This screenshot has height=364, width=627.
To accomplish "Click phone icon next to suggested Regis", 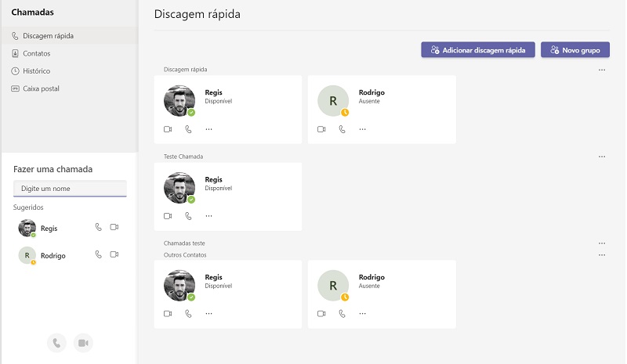I will pos(98,227).
